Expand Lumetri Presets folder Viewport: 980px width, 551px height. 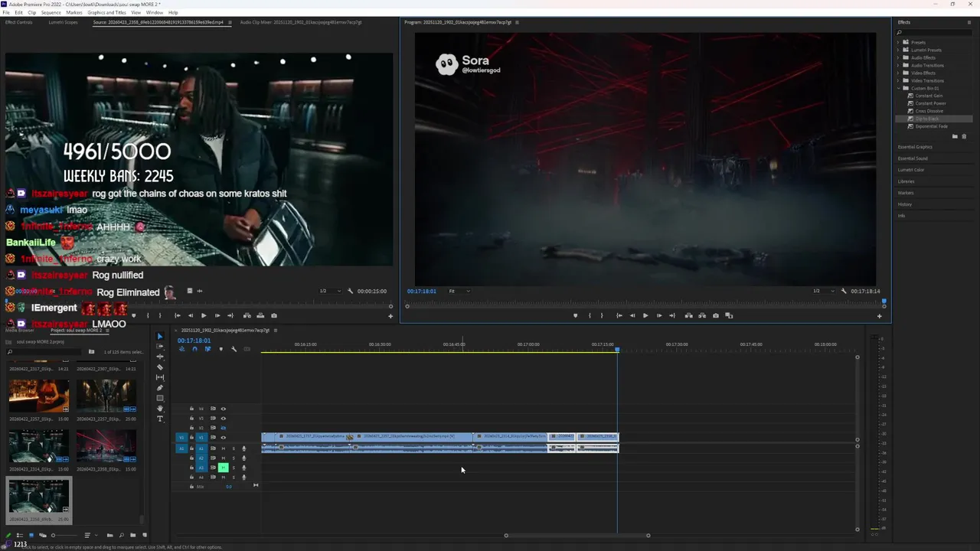tap(899, 50)
